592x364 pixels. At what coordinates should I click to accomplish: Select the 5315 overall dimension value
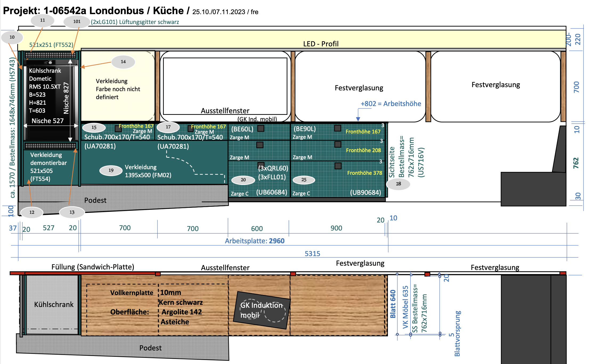click(x=312, y=254)
